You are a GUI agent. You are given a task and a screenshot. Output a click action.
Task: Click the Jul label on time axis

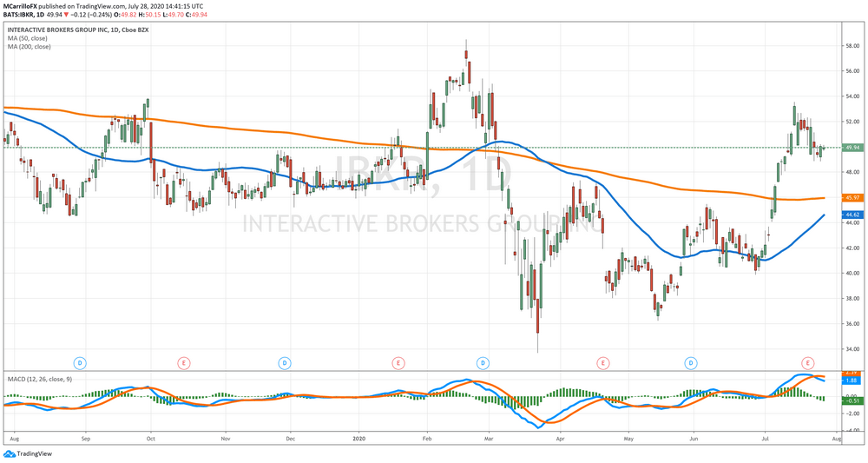[x=765, y=439]
